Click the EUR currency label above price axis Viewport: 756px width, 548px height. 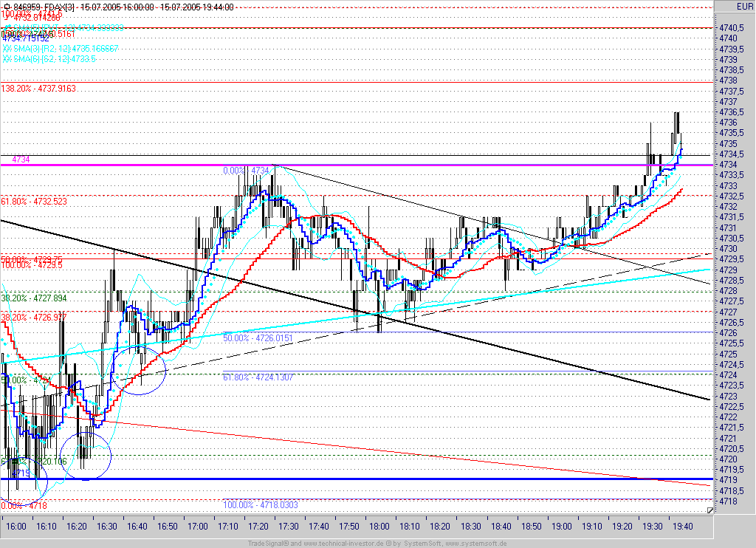[x=744, y=6]
